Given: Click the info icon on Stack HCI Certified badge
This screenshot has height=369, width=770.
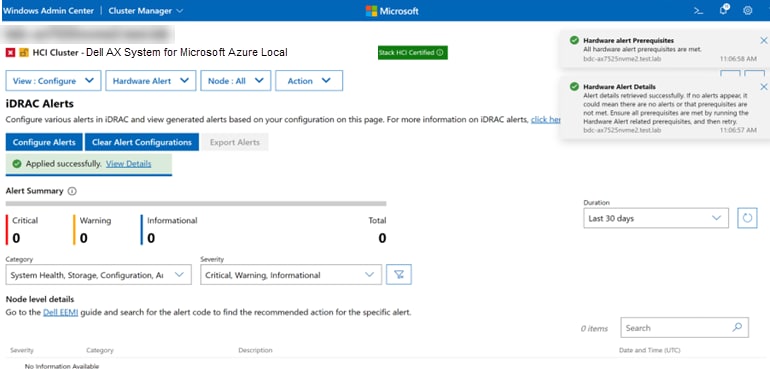Looking at the screenshot, I should [440, 53].
